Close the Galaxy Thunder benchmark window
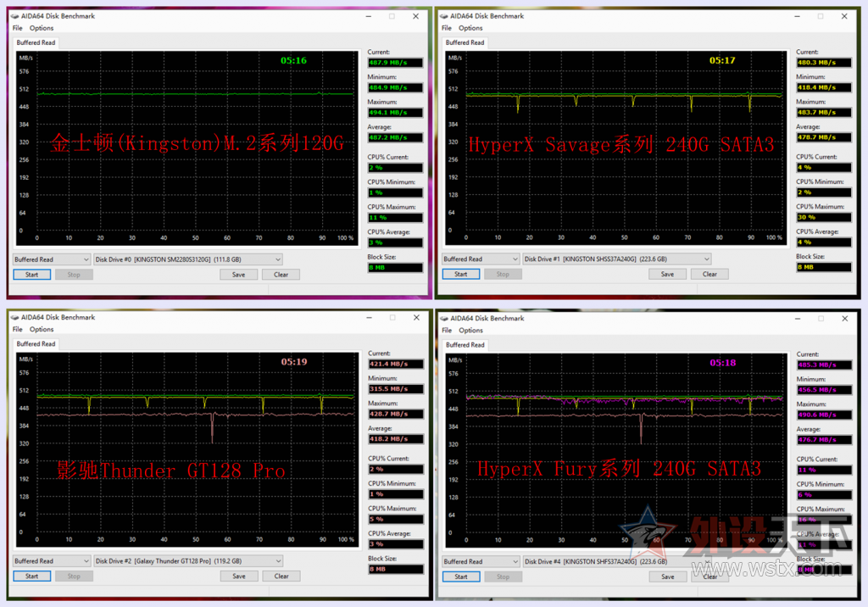This screenshot has width=868, height=607. (416, 317)
